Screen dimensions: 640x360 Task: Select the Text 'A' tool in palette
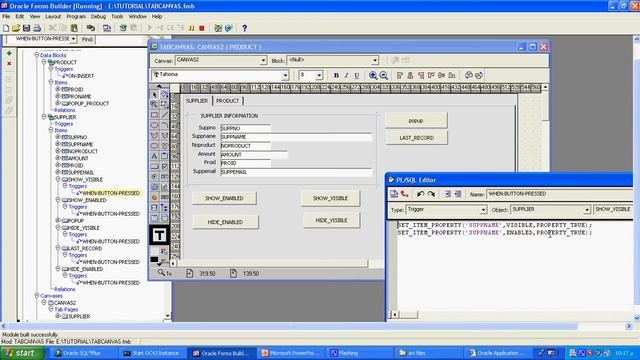tap(154, 156)
